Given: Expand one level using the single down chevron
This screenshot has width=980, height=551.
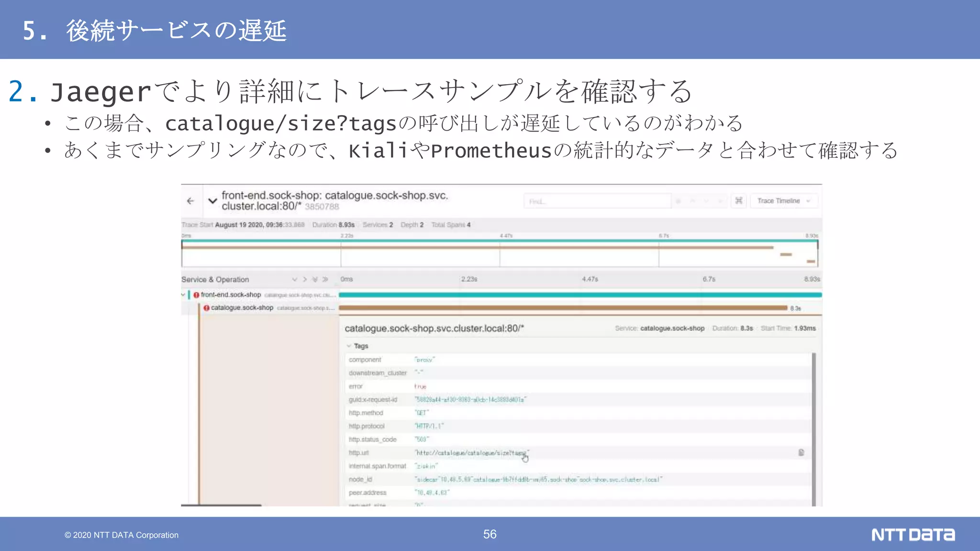Looking at the screenshot, I should tap(294, 279).
